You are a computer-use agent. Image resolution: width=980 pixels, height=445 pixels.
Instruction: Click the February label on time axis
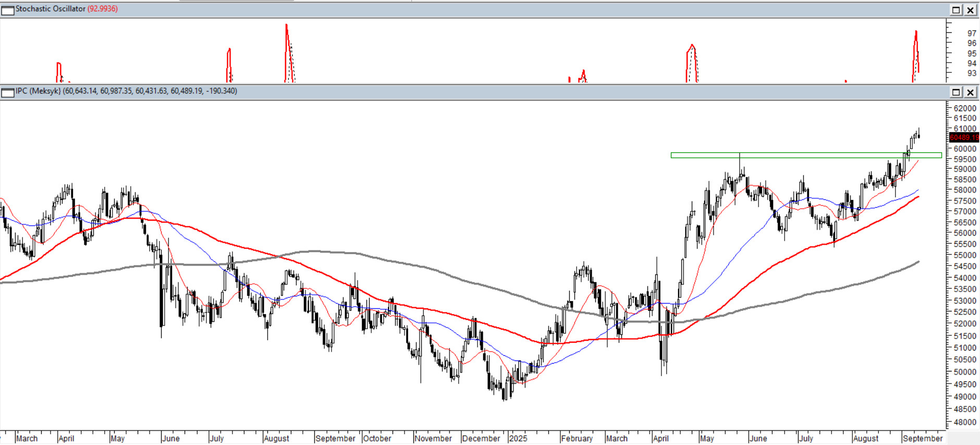click(x=577, y=438)
